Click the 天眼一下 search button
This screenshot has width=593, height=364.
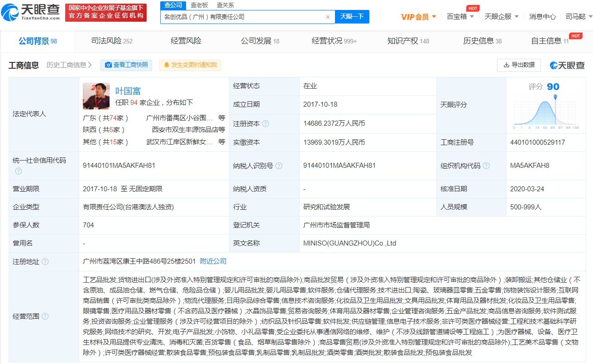pyautogui.click(x=352, y=17)
